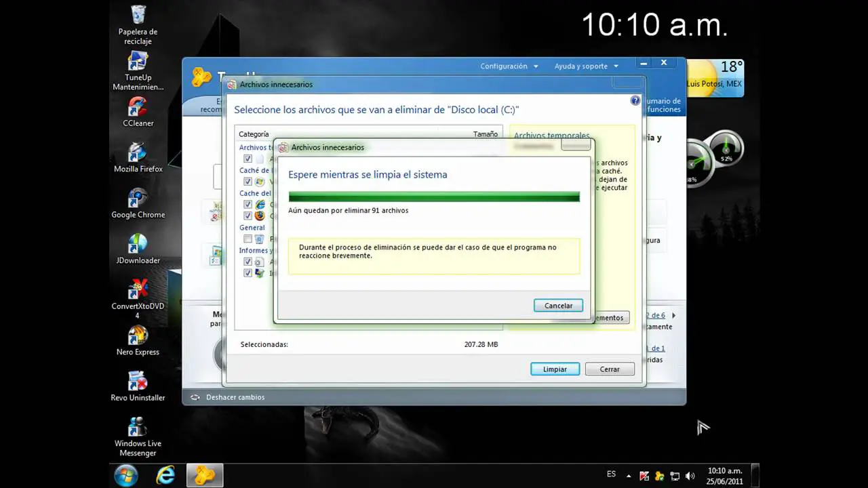Click the green cleaning progress bar

tap(434, 196)
